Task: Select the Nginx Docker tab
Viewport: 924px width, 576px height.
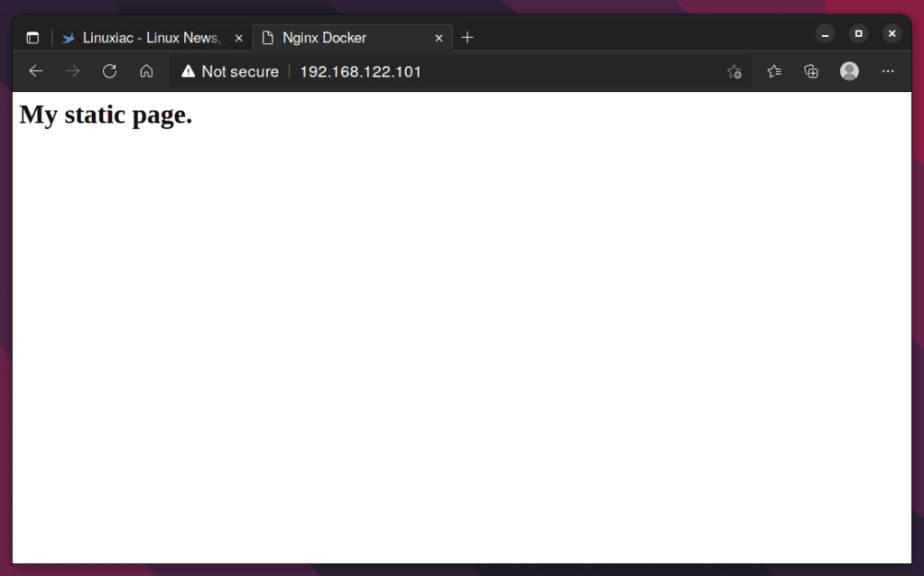Action: (x=343, y=38)
